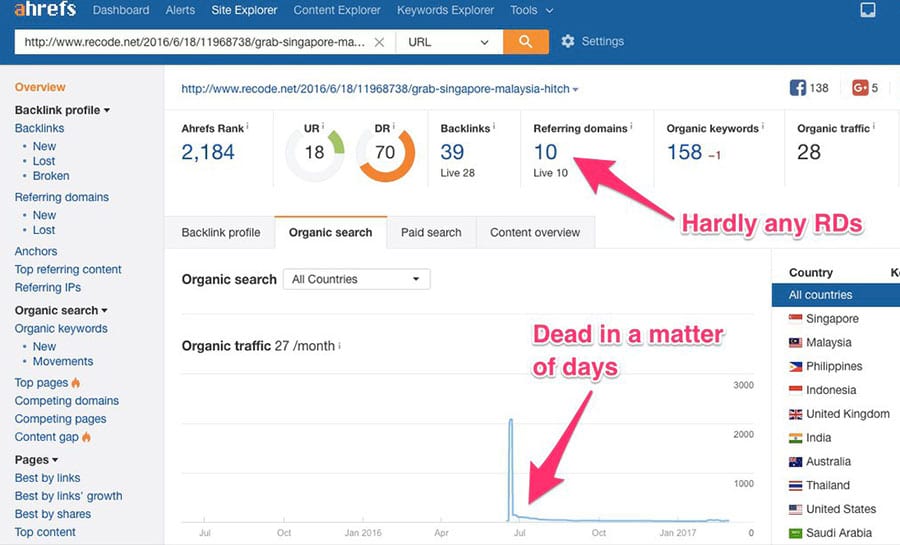
Task: Open Referring IPs report
Action: coord(48,287)
